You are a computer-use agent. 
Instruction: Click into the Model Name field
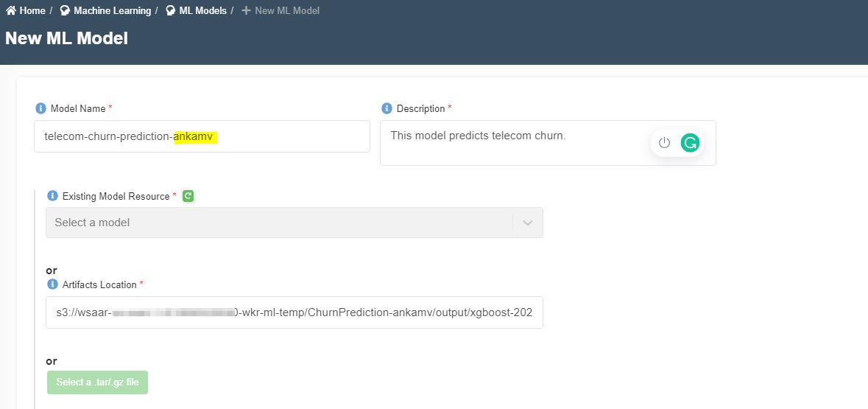click(x=202, y=136)
